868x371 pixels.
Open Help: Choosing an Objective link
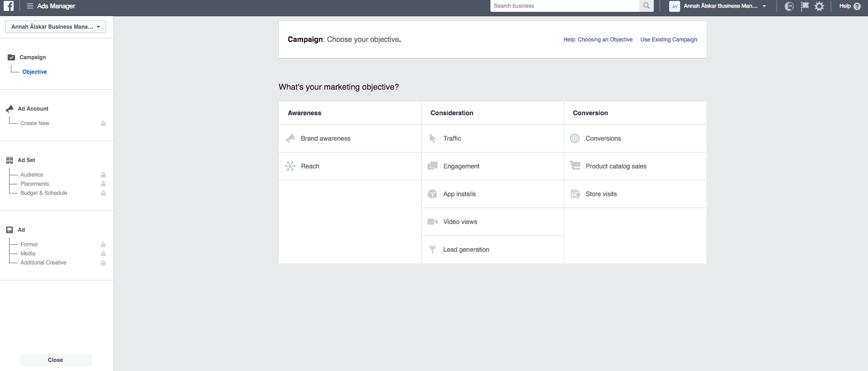598,40
